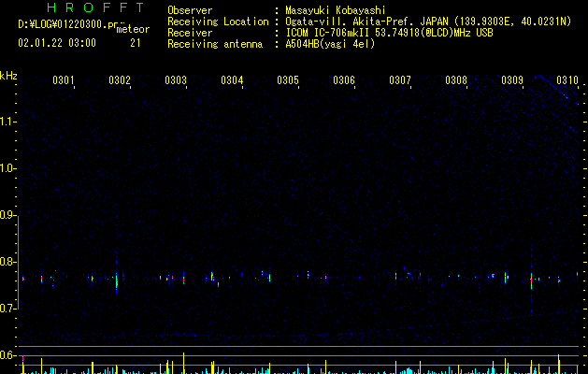Click the 0309 time marker
The image size is (588, 374).
click(512, 79)
